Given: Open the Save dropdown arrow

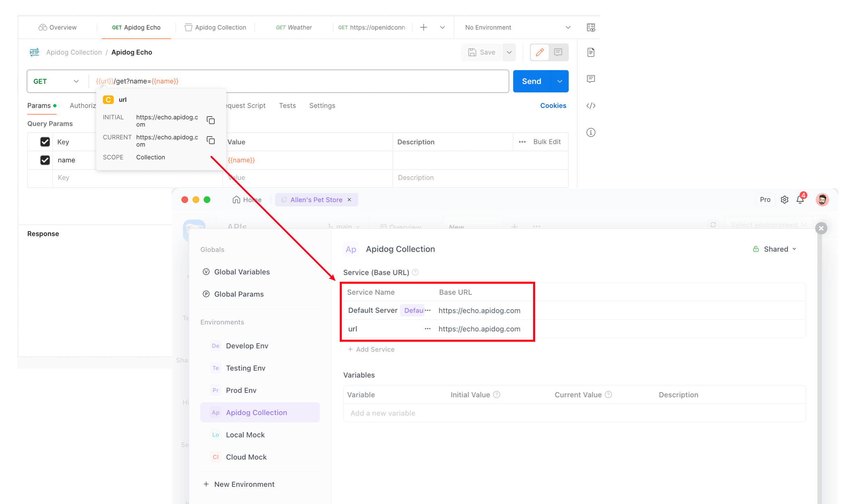Looking at the screenshot, I should pyautogui.click(x=509, y=52).
